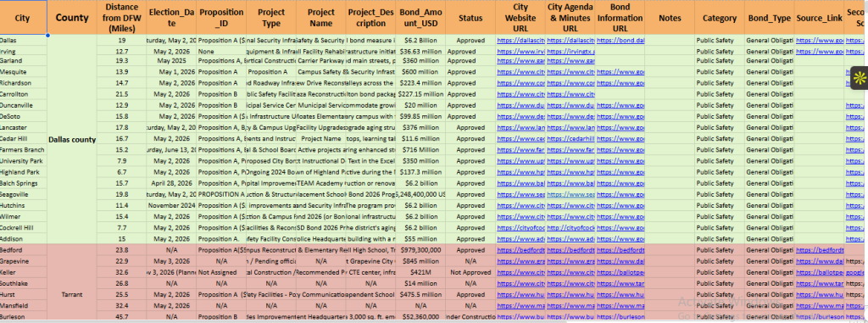Open the Grapevine row City Website URL link
The image size is (868, 323).
pos(521,261)
